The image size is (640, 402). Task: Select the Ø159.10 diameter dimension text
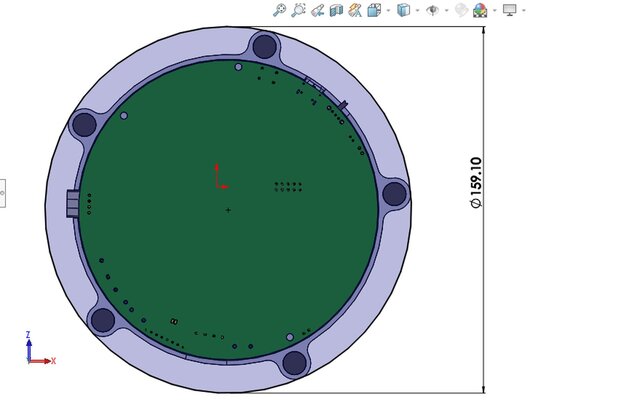[x=476, y=182]
